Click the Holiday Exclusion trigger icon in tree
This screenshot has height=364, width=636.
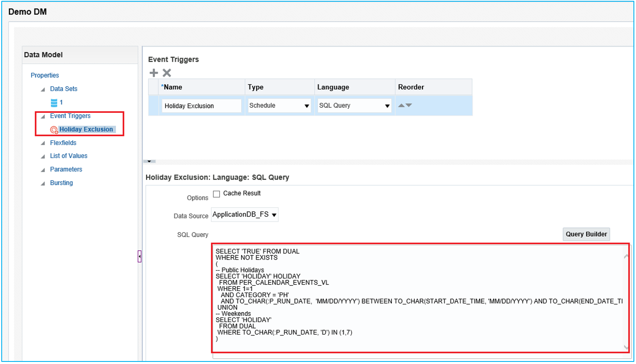point(54,130)
